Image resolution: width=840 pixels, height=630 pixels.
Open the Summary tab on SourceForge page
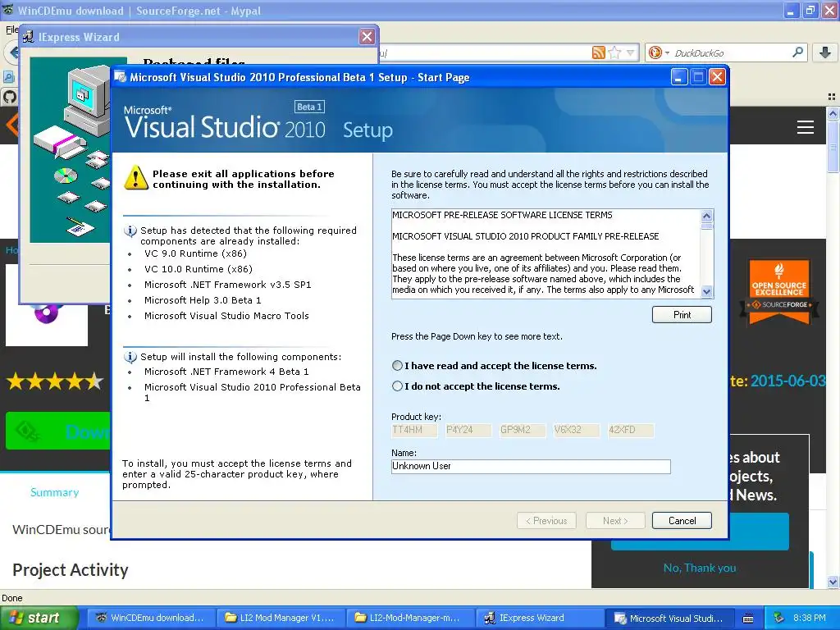pos(55,492)
